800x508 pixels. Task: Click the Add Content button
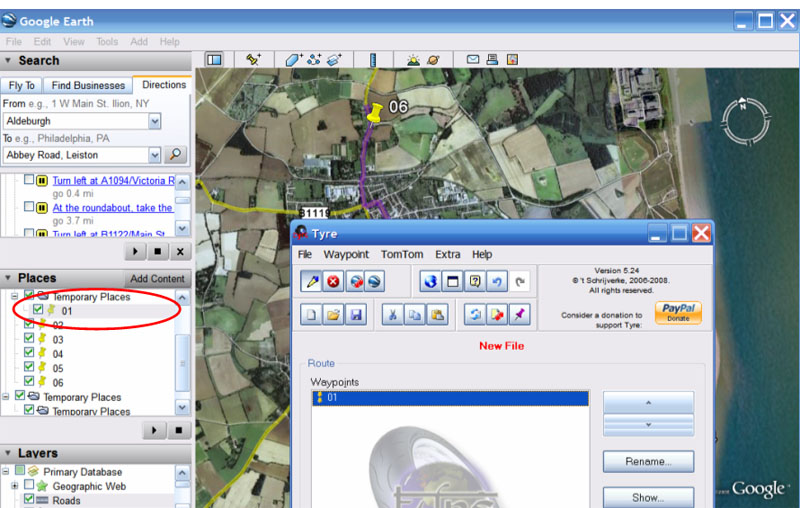point(157,278)
